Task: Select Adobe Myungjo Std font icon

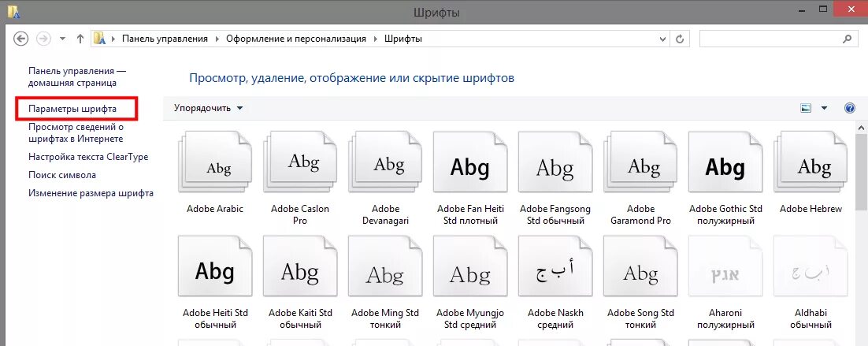Action: tap(470, 266)
